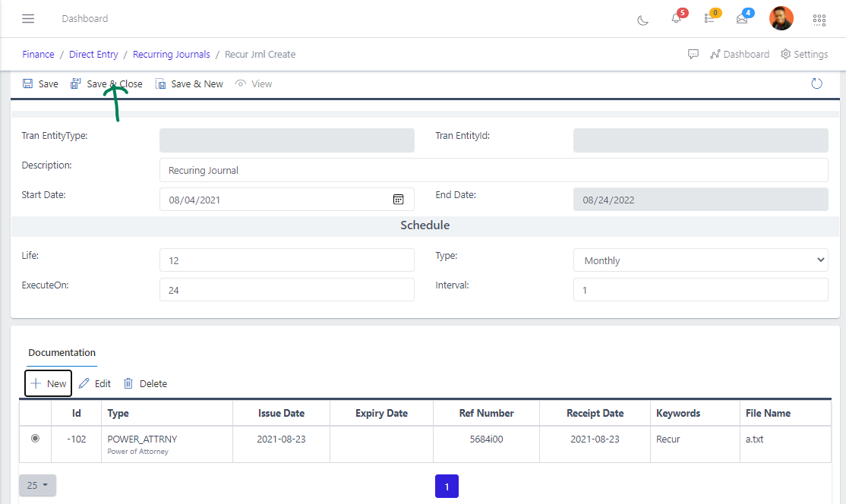Click the Save & Close button
This screenshot has width=846, height=504.
coord(106,84)
